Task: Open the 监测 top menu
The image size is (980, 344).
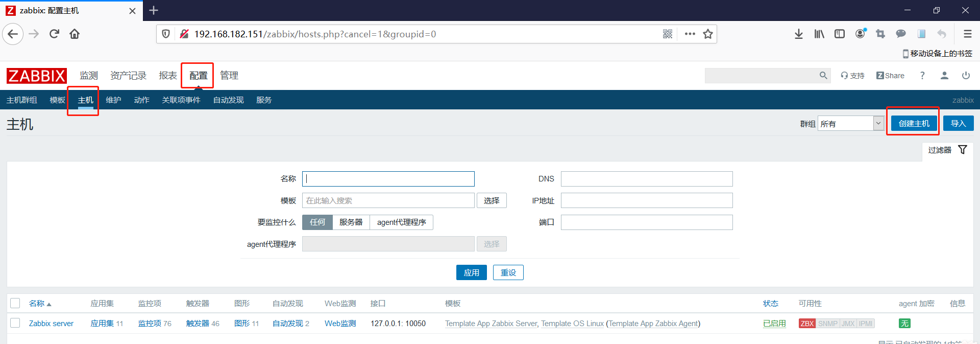Action: pos(89,76)
